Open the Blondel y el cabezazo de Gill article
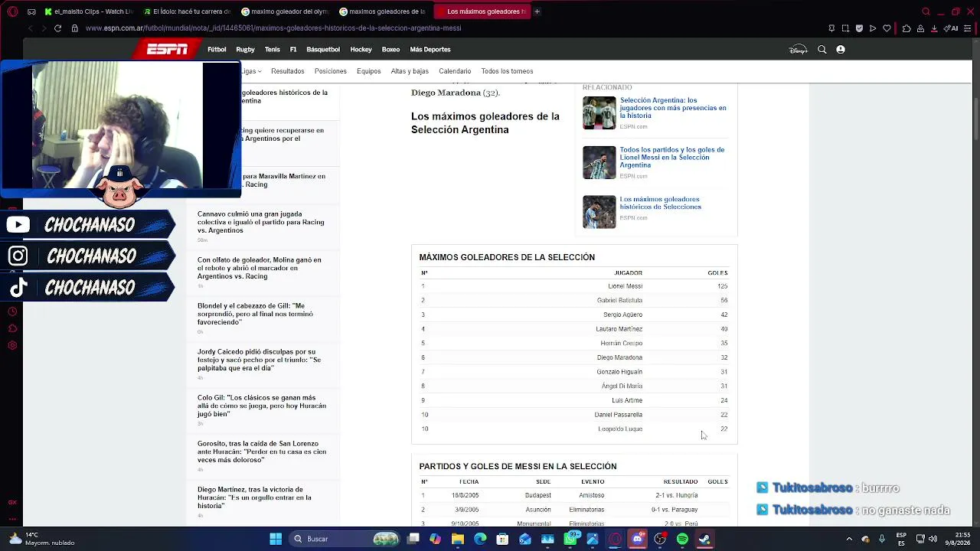Viewport: 980px width, 551px height. click(x=255, y=314)
